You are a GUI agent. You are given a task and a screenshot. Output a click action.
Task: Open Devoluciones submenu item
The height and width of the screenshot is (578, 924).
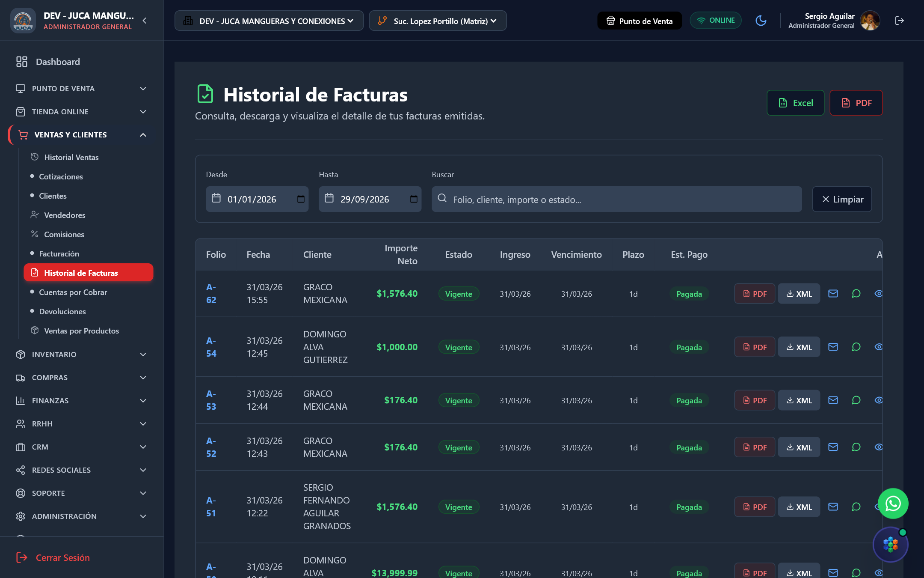point(89,311)
